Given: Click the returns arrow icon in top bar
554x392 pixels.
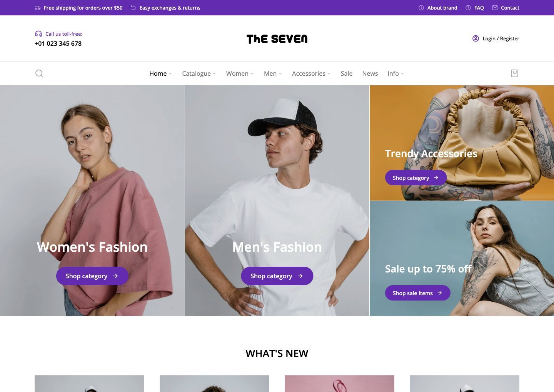Looking at the screenshot, I should 133,8.
